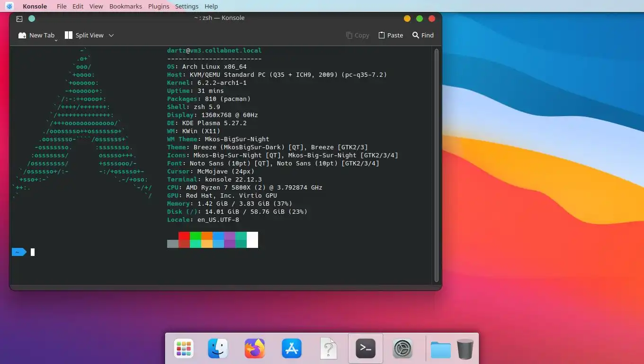
Task: Click the 'Memory: 1.42 GiB / 3.83 GiB' line
Action: click(x=230, y=204)
